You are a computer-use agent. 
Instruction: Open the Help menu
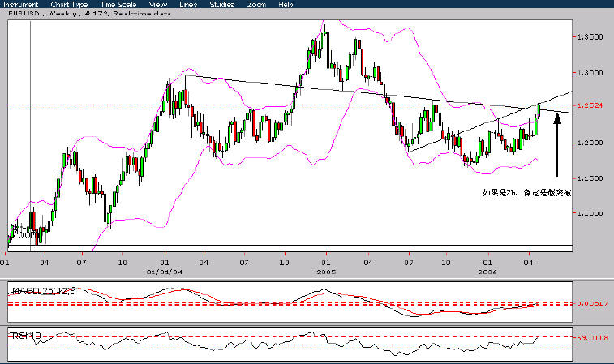coord(286,4)
